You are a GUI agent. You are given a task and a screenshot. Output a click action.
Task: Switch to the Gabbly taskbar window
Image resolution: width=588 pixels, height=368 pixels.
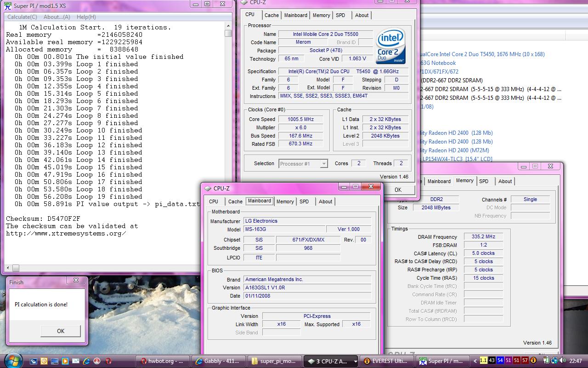tap(218, 361)
